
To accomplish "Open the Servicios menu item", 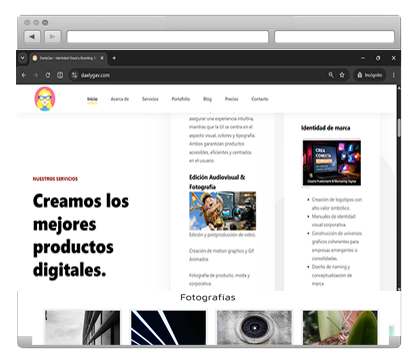I will pos(150,99).
